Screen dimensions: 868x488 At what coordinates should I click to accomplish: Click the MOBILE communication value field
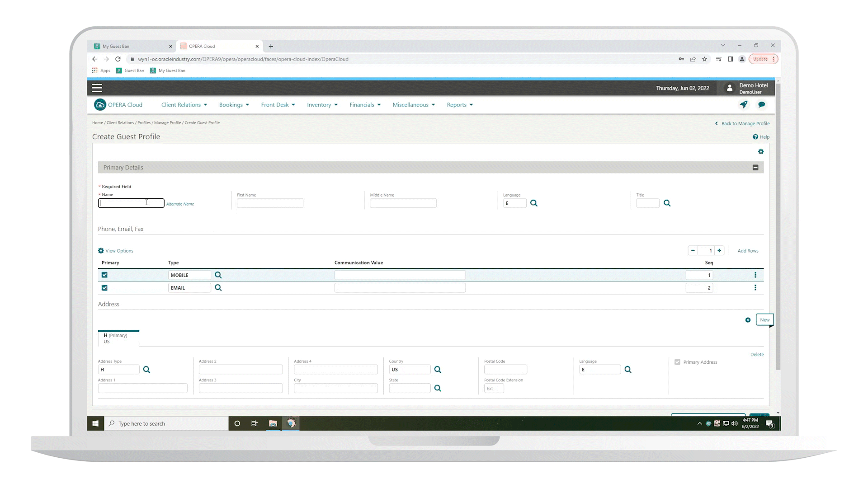click(x=400, y=275)
